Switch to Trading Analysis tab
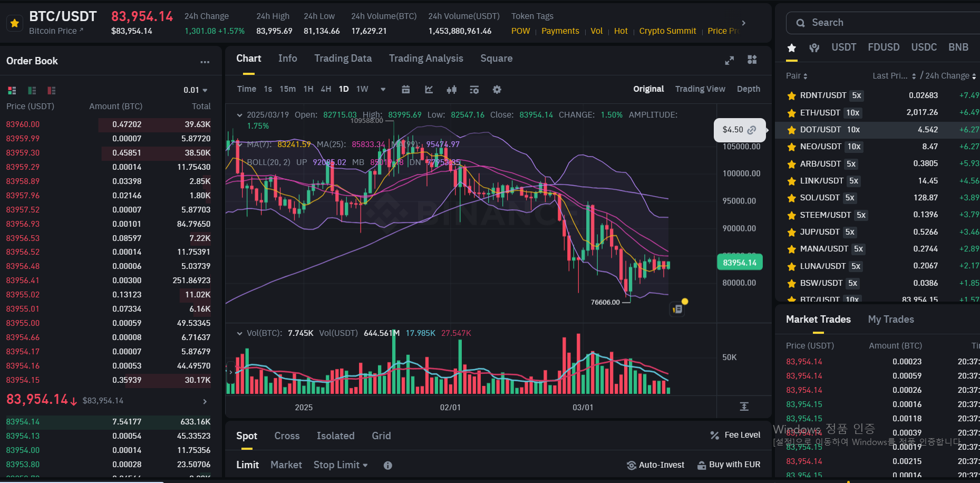The width and height of the screenshot is (980, 483). click(x=426, y=59)
